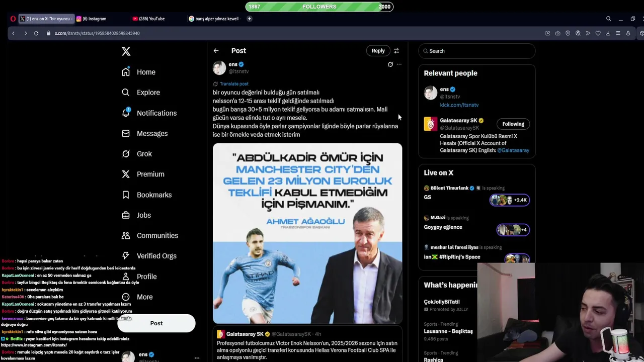Expand the More menu in sidebar

pos(137,297)
